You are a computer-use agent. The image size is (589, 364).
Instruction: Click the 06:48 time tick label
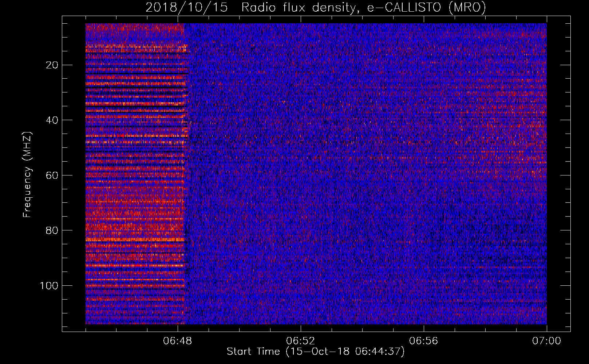click(178, 341)
